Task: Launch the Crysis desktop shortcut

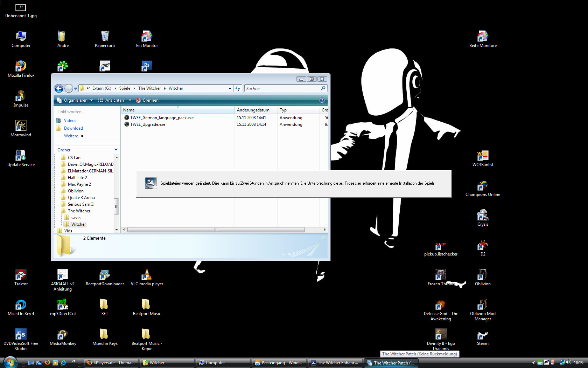Action: (x=483, y=218)
